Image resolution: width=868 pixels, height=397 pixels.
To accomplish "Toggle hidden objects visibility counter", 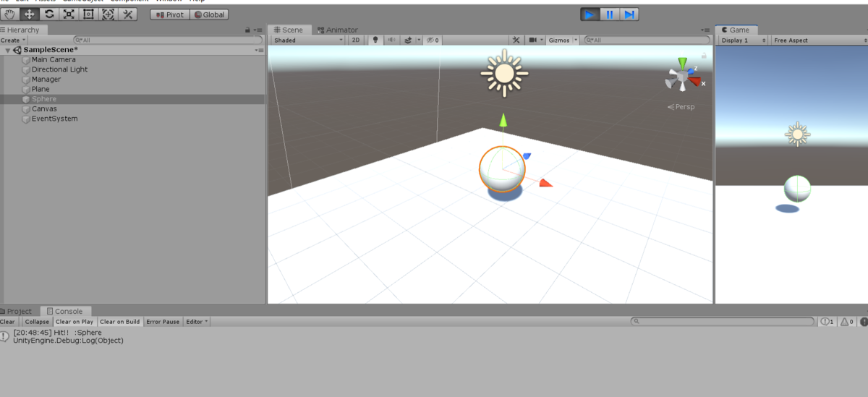I will [x=433, y=40].
